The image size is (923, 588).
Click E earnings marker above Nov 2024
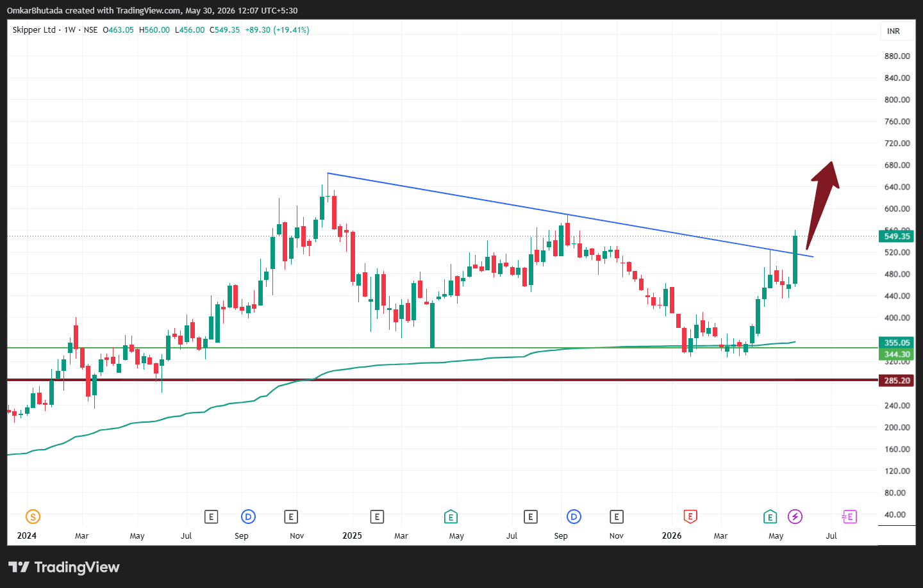[x=291, y=516]
